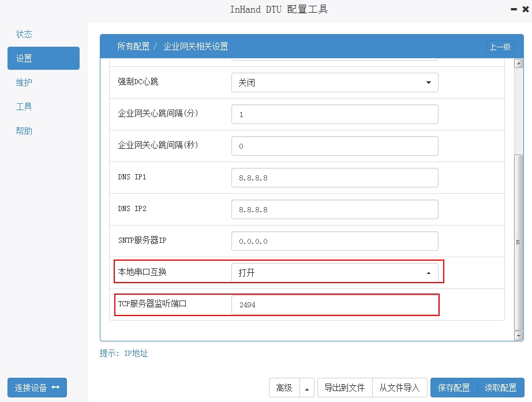Click the scrollbar down arrow
This screenshot has height=402, width=532.
click(518, 335)
